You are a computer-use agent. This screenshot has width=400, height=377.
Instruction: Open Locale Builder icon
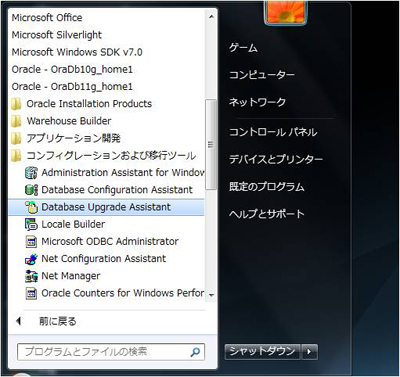click(31, 224)
